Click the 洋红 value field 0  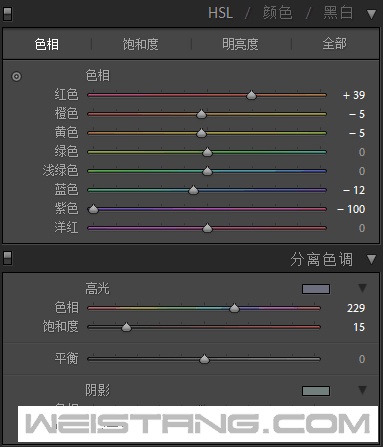pos(362,228)
